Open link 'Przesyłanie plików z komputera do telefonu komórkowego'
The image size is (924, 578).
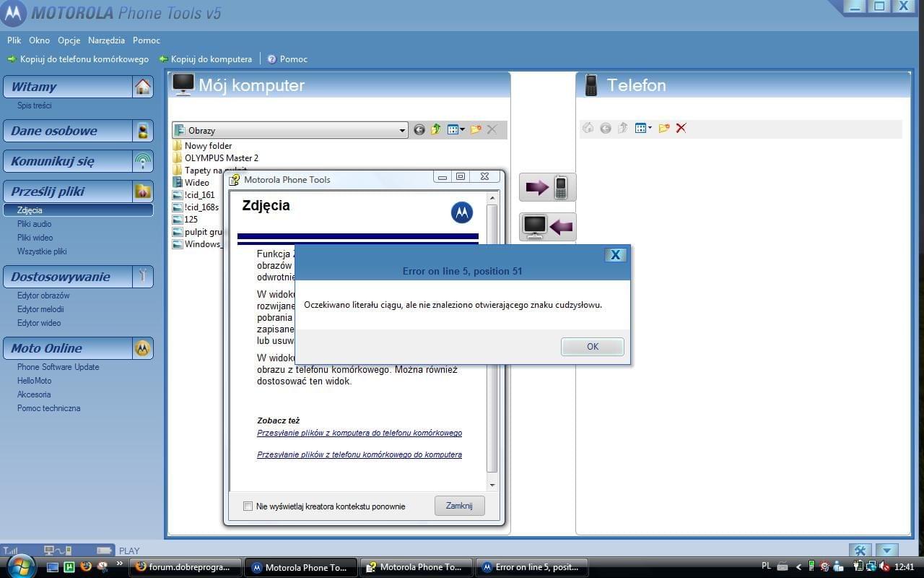click(x=359, y=433)
